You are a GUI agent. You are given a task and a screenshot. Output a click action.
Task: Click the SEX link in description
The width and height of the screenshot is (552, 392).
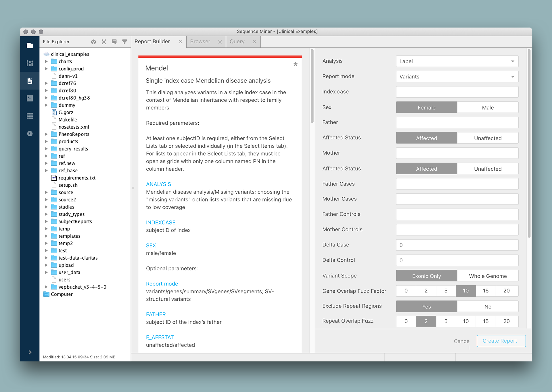pyautogui.click(x=151, y=246)
